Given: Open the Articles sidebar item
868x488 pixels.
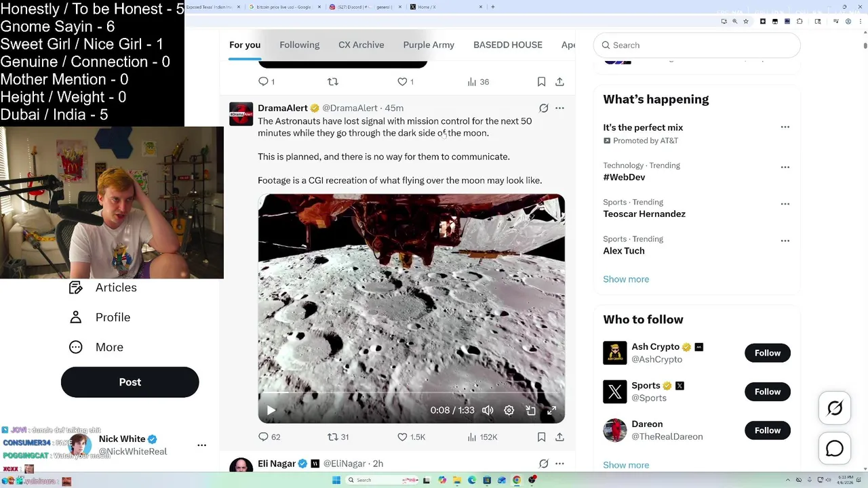Looking at the screenshot, I should 102,287.
